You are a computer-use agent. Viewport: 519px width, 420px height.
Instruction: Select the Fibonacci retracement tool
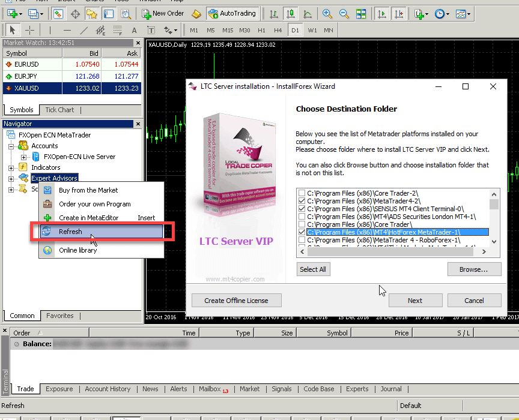pos(118,30)
